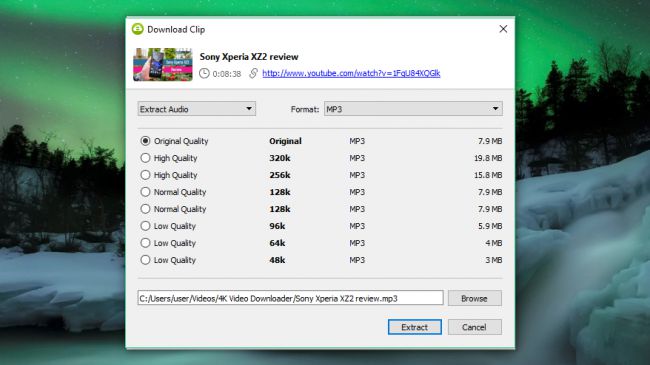Click the Extract button
The height and width of the screenshot is (365, 650).
[415, 327]
